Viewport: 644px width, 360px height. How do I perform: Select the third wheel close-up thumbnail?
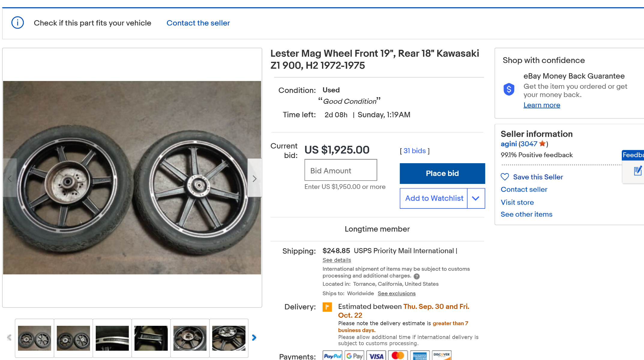tap(112, 338)
